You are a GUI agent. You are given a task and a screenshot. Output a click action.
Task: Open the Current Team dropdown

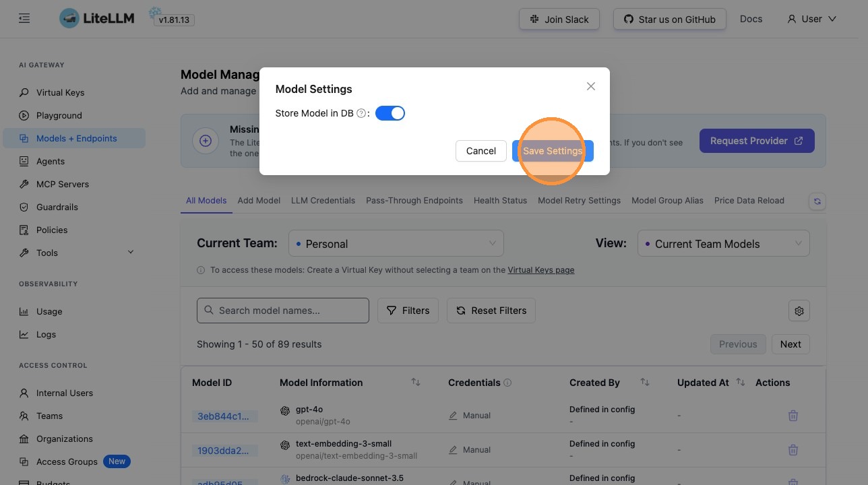396,244
